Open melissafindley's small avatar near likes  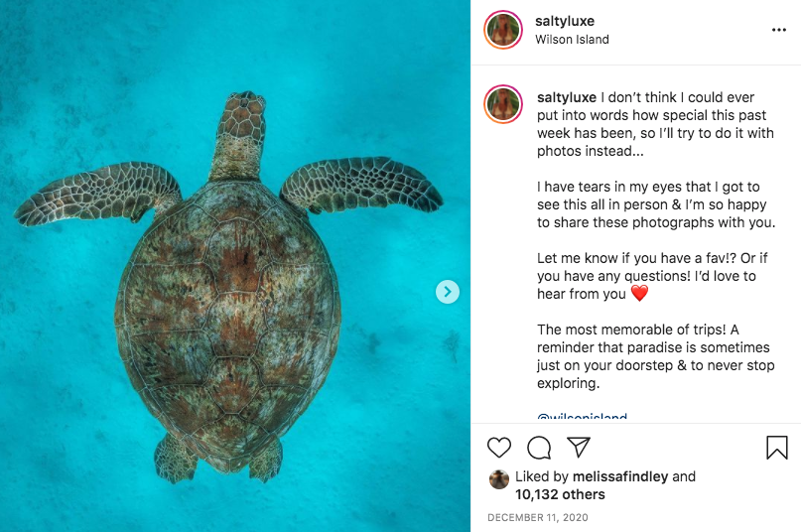pos(499,479)
